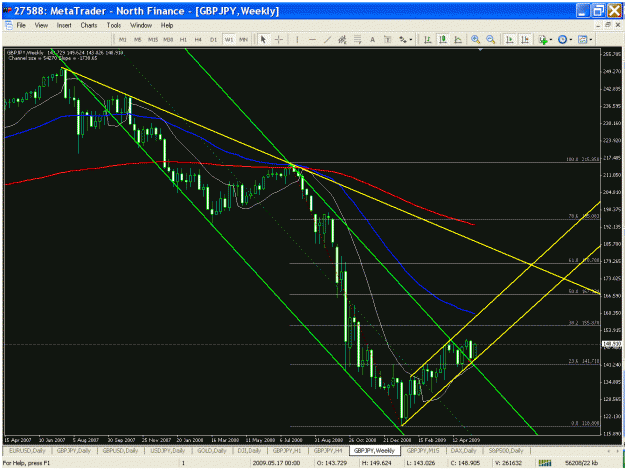The height and width of the screenshot is (470, 625).
Task: Switch to the DJI,Daily chart tab
Action: click(249, 450)
